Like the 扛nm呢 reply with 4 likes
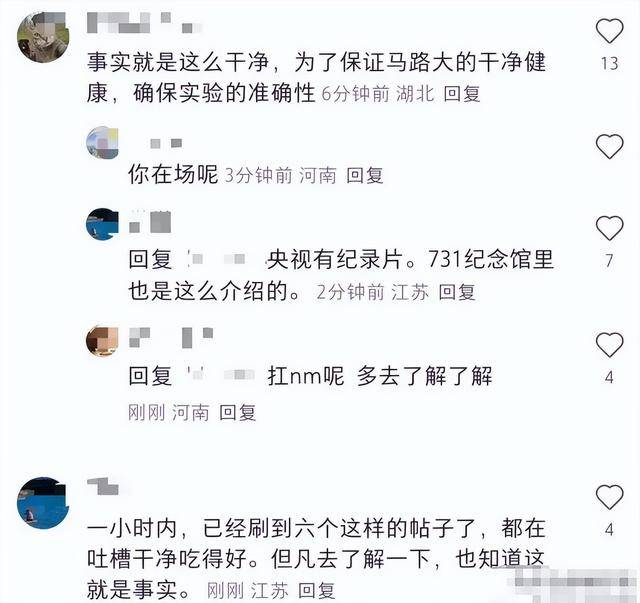Screen dimensions: 640x603 609,345
